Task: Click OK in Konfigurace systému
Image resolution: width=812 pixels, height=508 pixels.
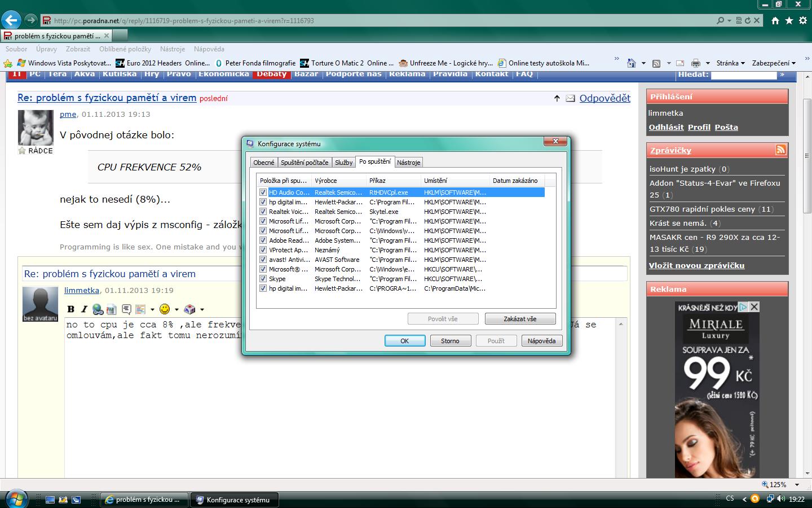Action: pos(405,341)
